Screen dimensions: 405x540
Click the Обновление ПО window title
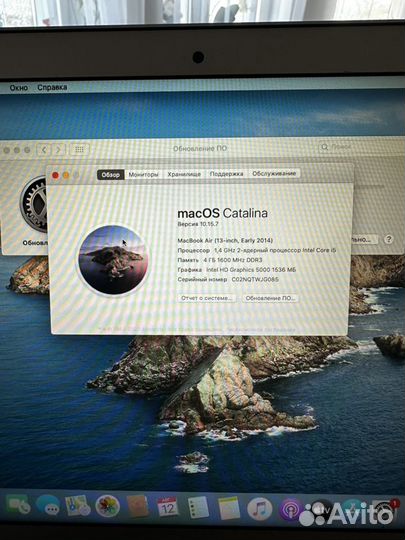pyautogui.click(x=200, y=148)
